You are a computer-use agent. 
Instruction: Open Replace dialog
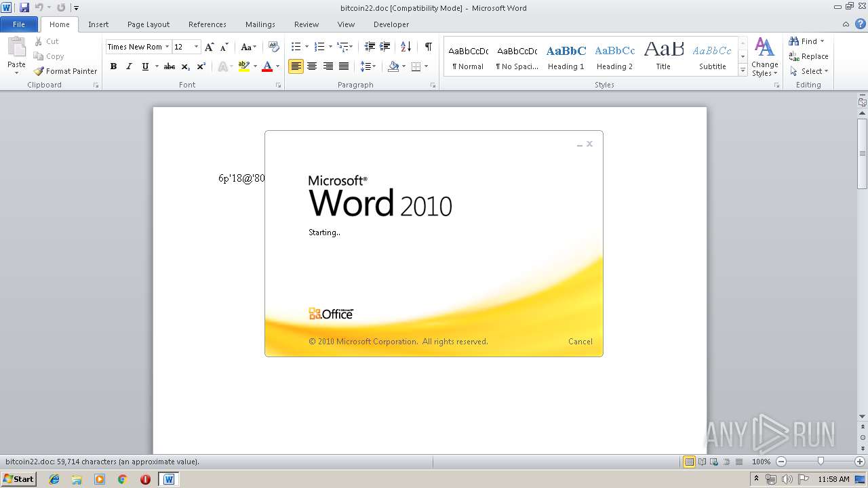(x=808, y=56)
